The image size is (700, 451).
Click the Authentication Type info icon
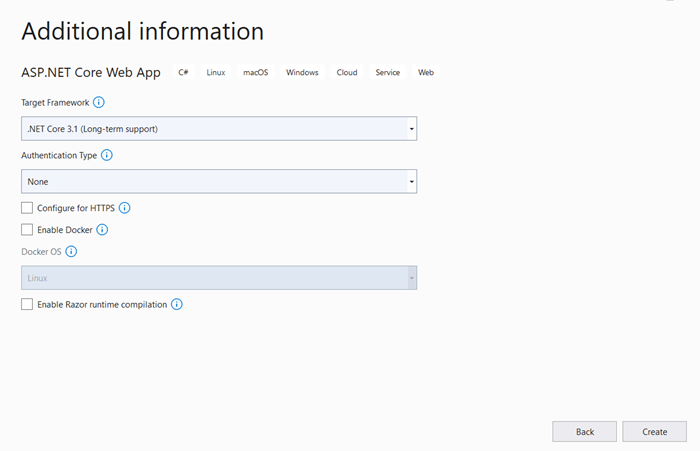pyautogui.click(x=107, y=155)
